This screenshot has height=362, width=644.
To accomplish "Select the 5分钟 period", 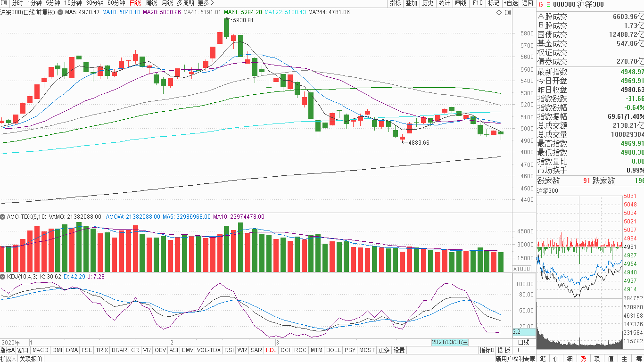I will point(53,3).
